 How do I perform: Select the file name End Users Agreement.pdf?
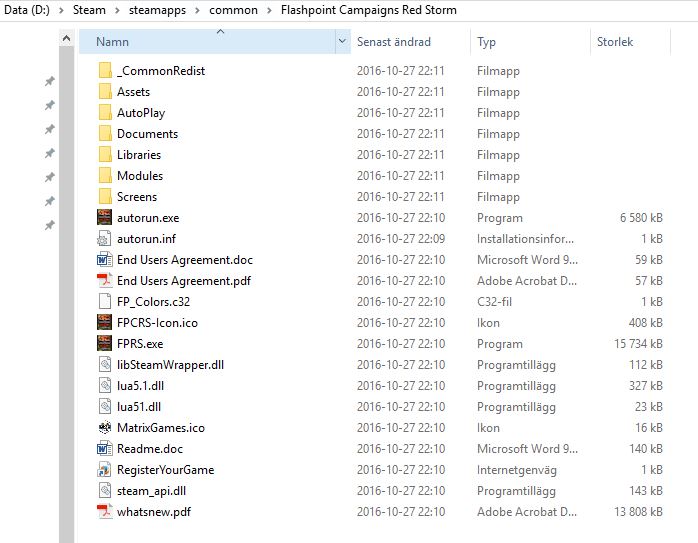[184, 281]
